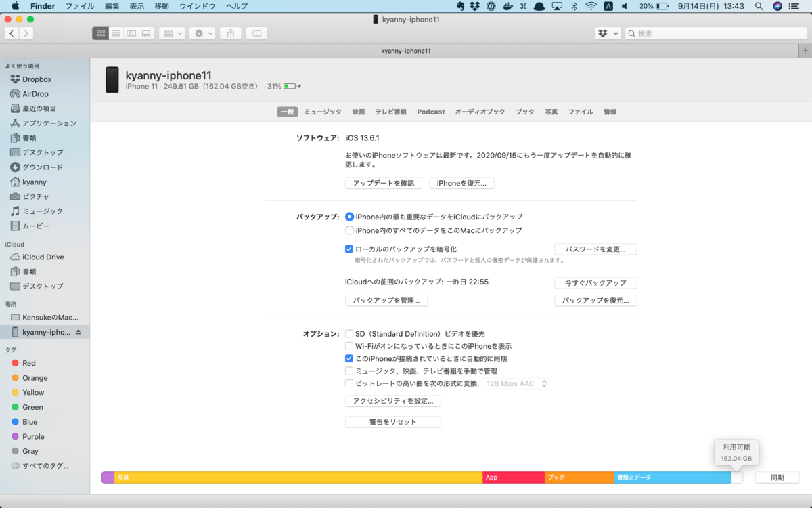Switch to the 写真 tab

[x=551, y=112]
